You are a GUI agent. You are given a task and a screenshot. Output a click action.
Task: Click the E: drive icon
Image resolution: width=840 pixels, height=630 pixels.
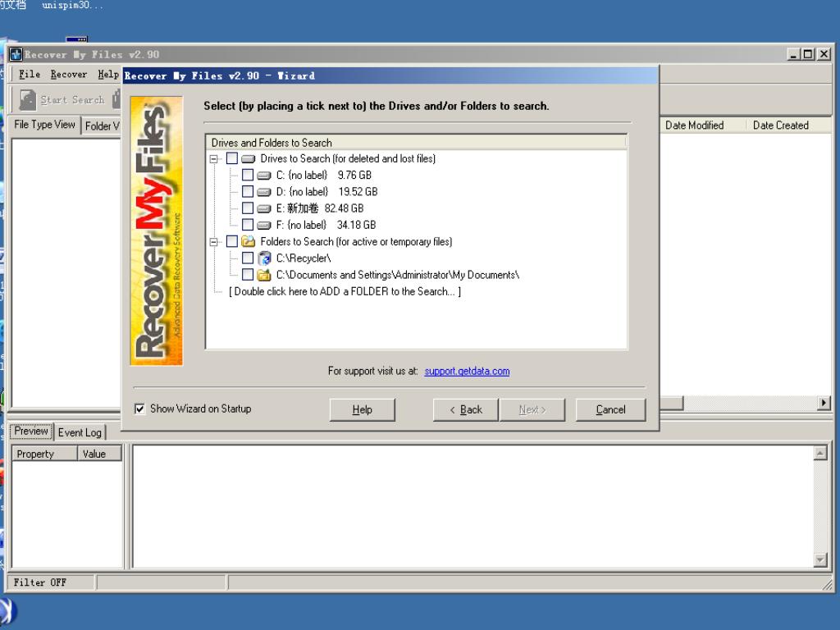coord(264,208)
